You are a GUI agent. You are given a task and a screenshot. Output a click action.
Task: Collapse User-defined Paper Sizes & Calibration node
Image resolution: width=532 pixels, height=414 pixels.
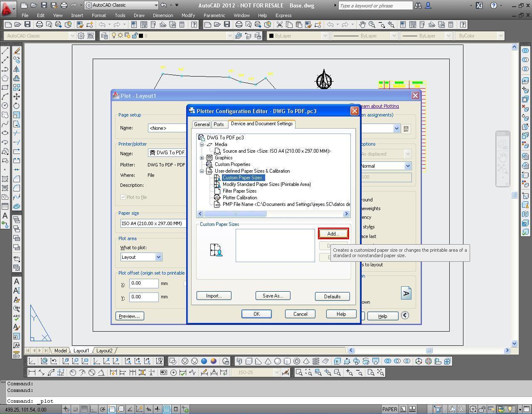pos(202,171)
